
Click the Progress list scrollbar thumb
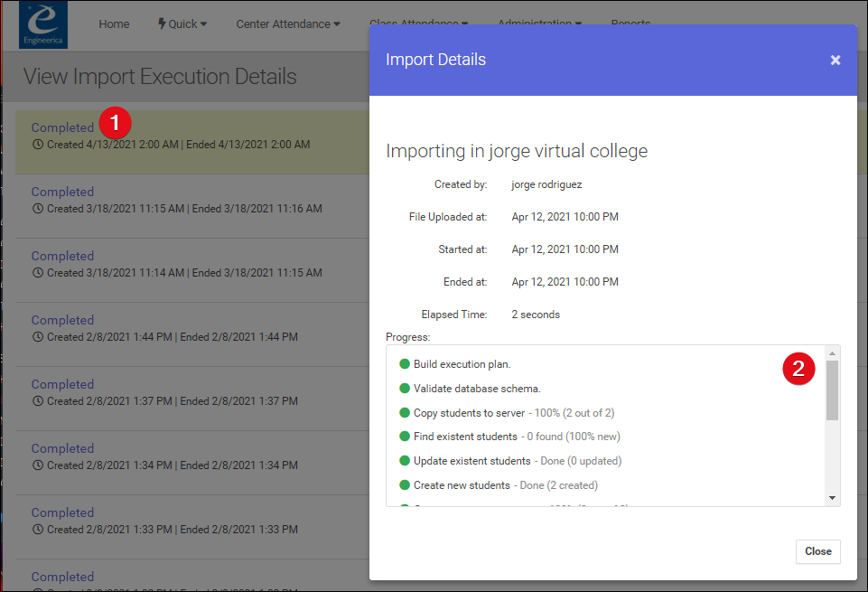coord(832,390)
